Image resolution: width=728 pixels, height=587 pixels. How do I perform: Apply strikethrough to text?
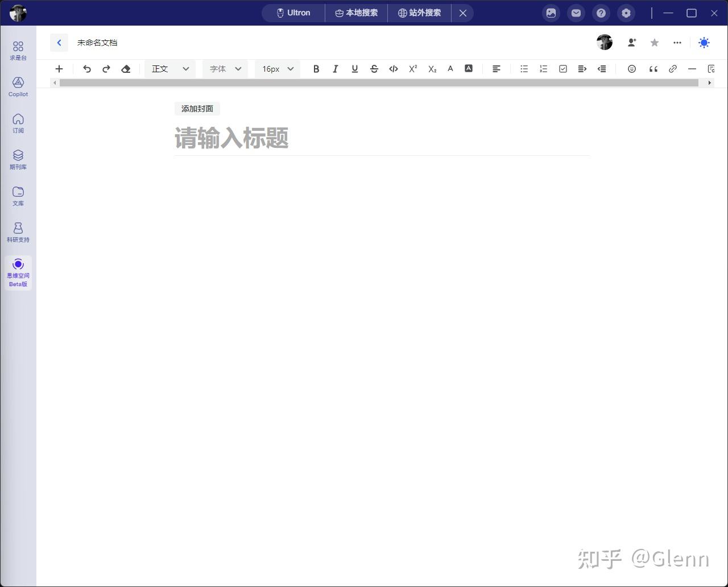(374, 68)
